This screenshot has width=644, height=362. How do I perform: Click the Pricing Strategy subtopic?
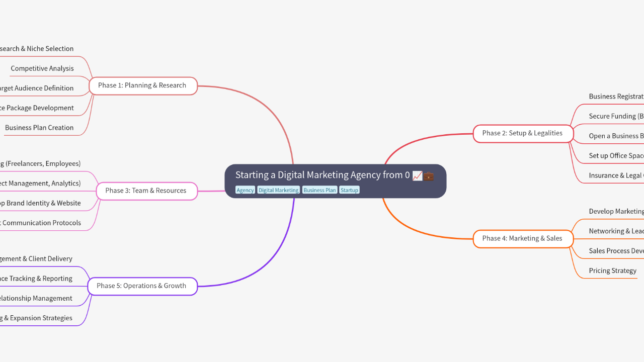(x=613, y=270)
